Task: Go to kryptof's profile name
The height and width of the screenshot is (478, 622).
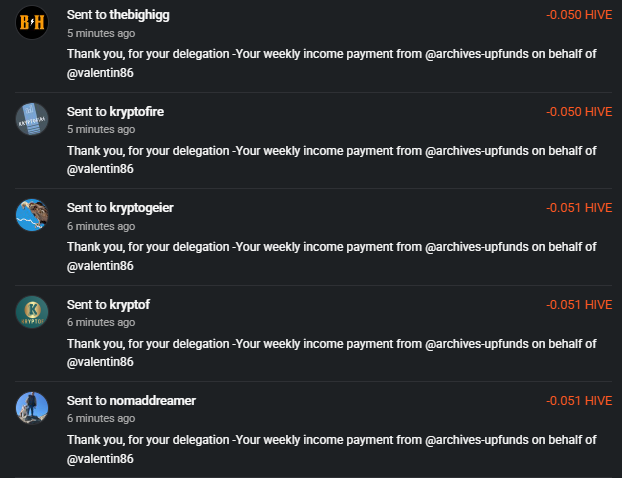Action: point(130,305)
